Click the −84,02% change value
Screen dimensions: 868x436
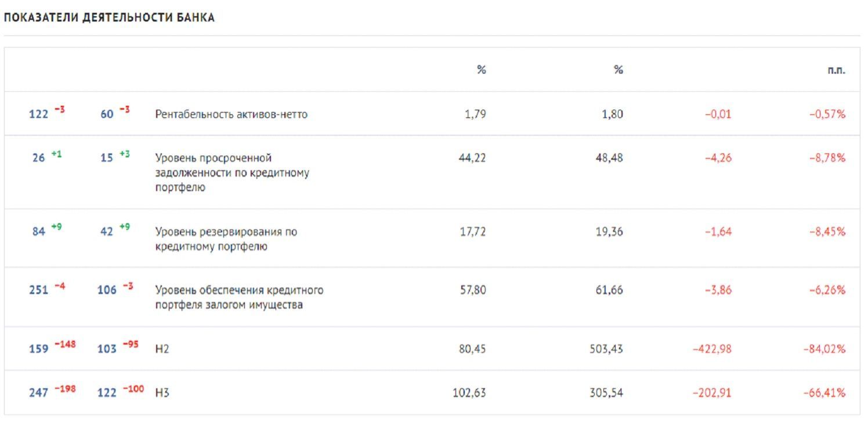pyautogui.click(x=824, y=349)
